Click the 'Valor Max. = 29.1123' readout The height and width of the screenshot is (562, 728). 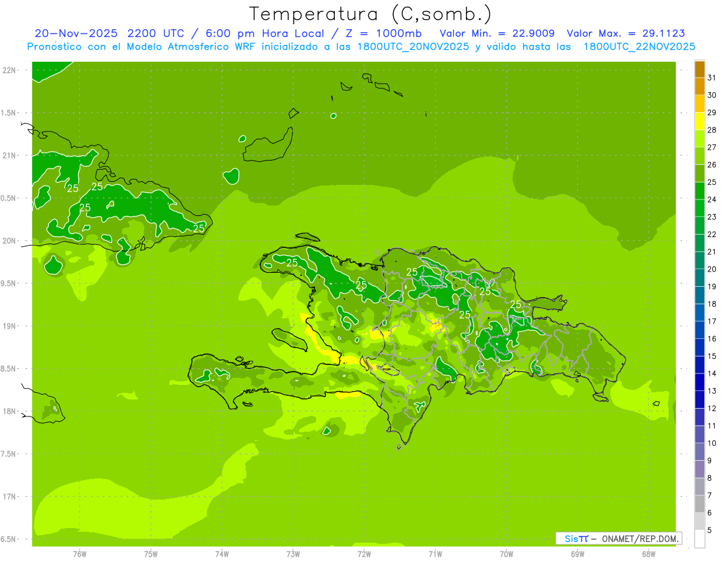(x=626, y=33)
